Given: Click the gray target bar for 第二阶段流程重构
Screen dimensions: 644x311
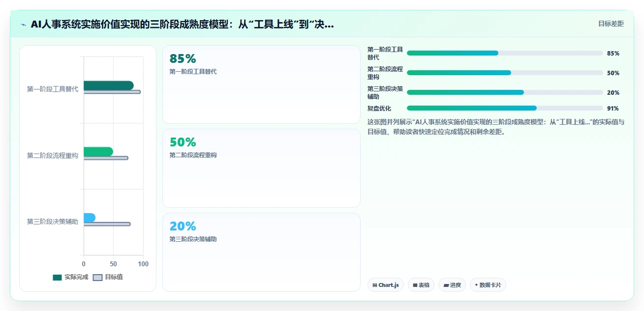Looking at the screenshot, I should [106, 158].
